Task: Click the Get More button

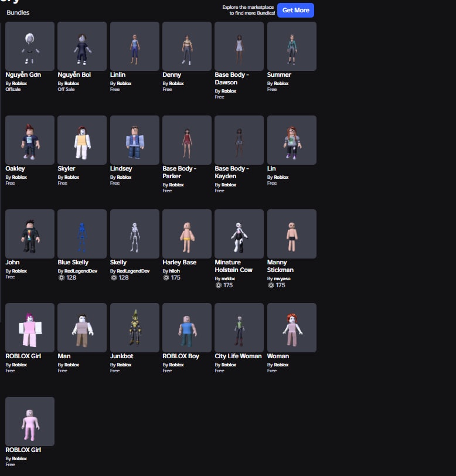Action: click(x=295, y=11)
